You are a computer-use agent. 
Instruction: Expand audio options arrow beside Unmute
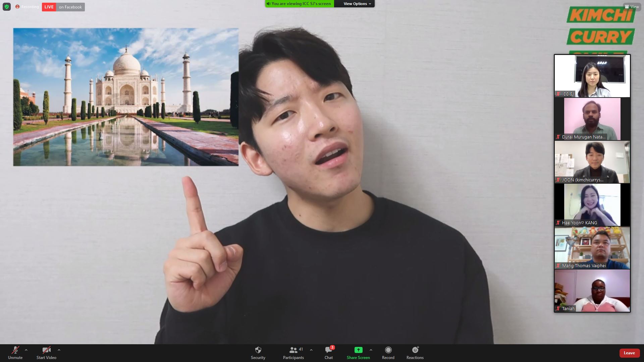26,350
